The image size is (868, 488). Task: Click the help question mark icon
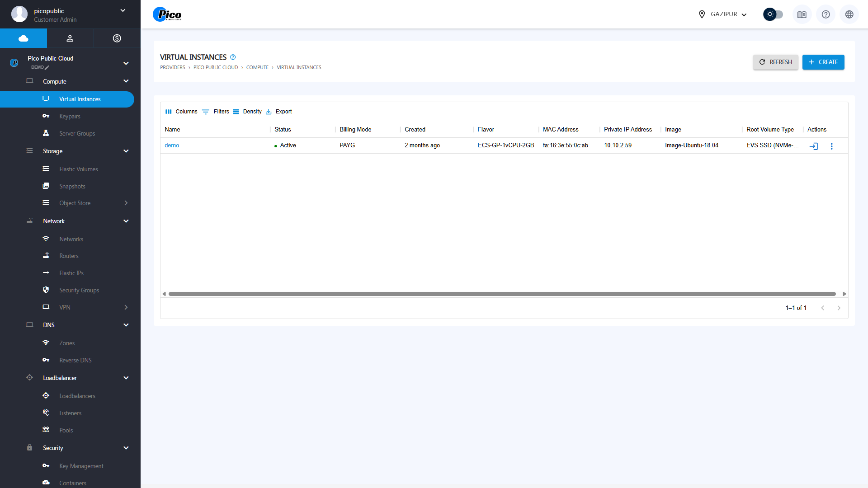pos(826,14)
